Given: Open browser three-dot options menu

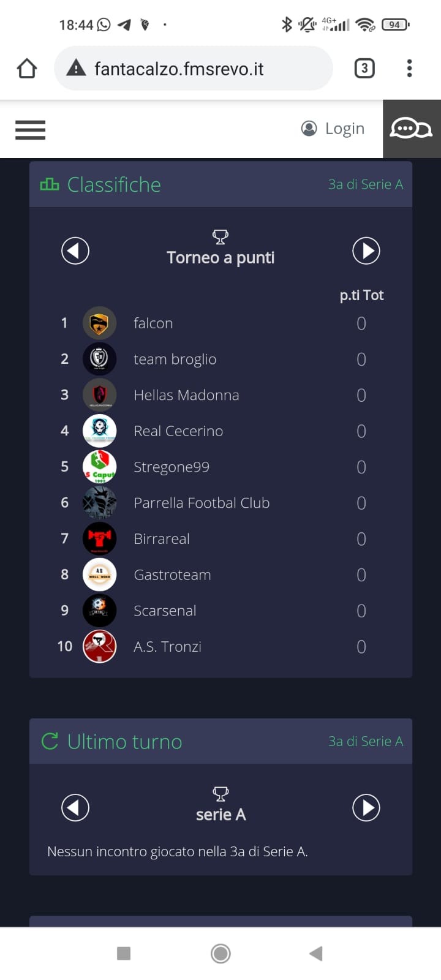Looking at the screenshot, I should 409,69.
